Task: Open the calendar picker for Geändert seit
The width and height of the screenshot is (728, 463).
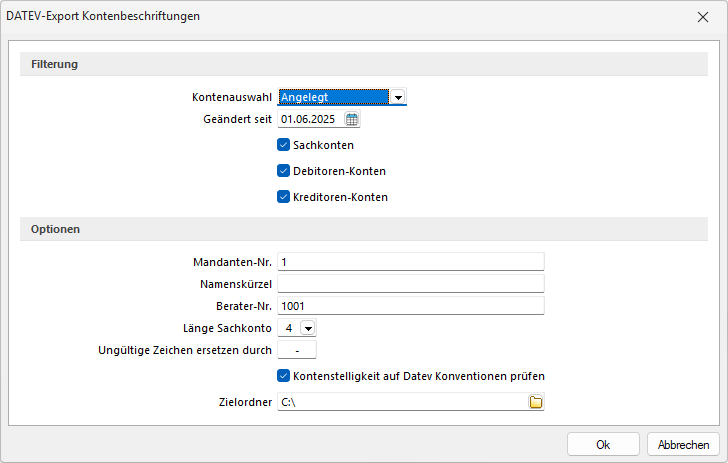Action: click(x=351, y=120)
